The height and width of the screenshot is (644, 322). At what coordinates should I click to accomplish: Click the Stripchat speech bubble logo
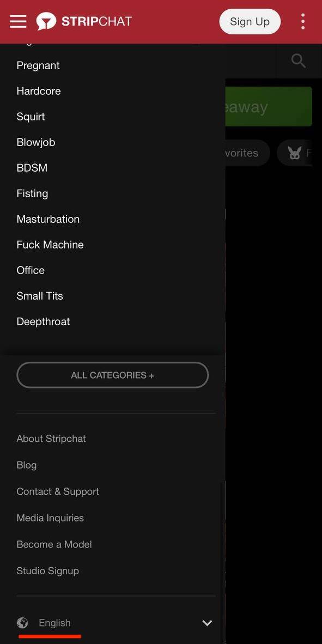tap(47, 21)
